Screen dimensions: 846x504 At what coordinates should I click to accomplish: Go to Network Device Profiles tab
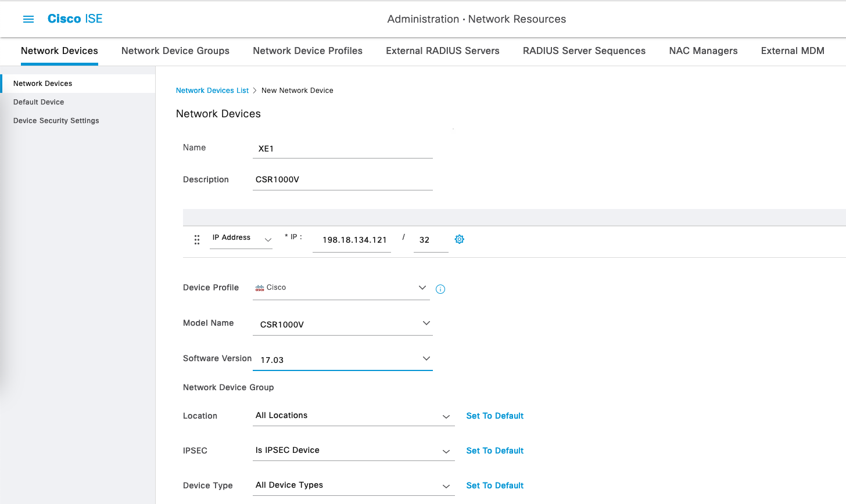point(307,51)
